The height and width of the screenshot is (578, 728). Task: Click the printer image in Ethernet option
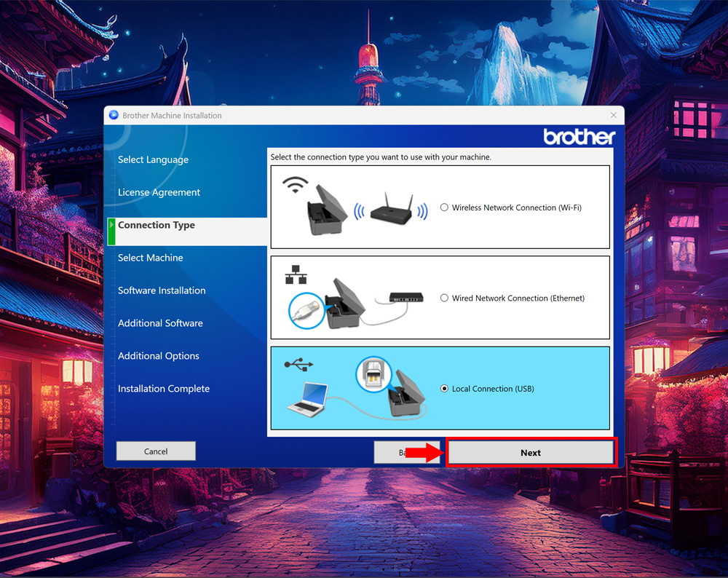click(x=345, y=304)
